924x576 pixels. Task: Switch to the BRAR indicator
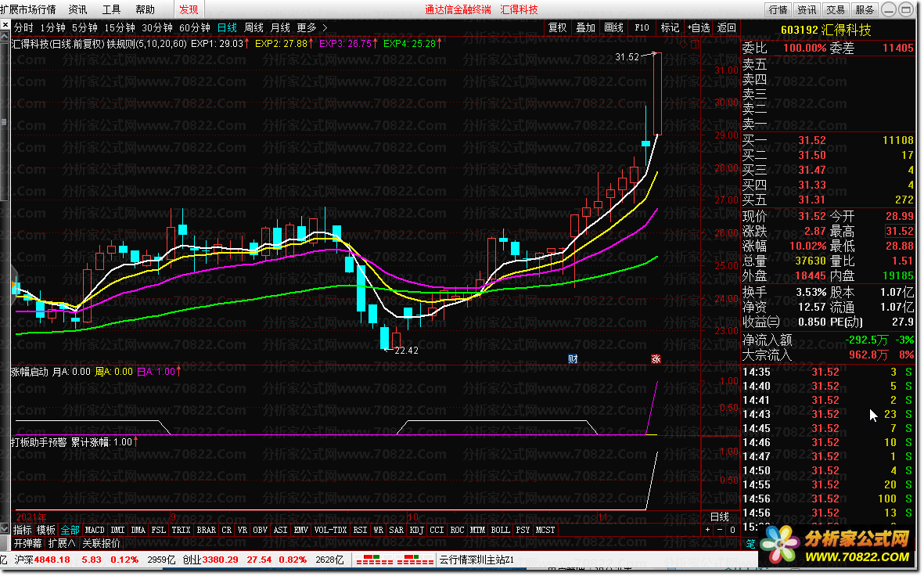(207, 530)
